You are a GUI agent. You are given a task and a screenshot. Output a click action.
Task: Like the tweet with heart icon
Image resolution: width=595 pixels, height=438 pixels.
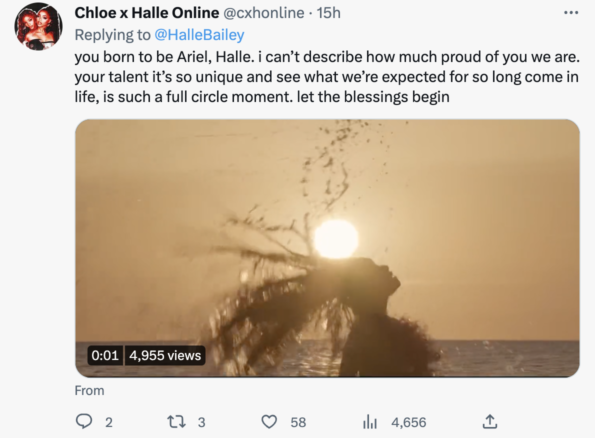pyautogui.click(x=269, y=422)
